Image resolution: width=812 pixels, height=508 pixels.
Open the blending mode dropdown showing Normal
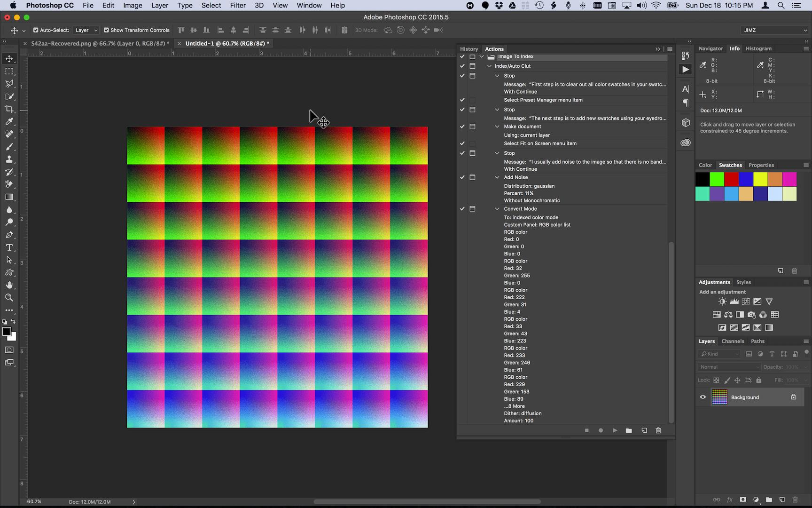tap(728, 367)
